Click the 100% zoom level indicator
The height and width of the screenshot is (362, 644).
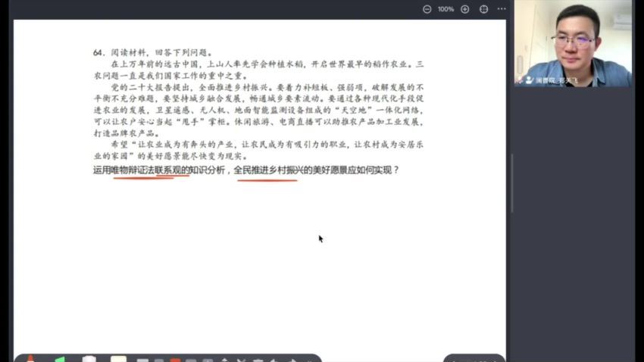(445, 9)
